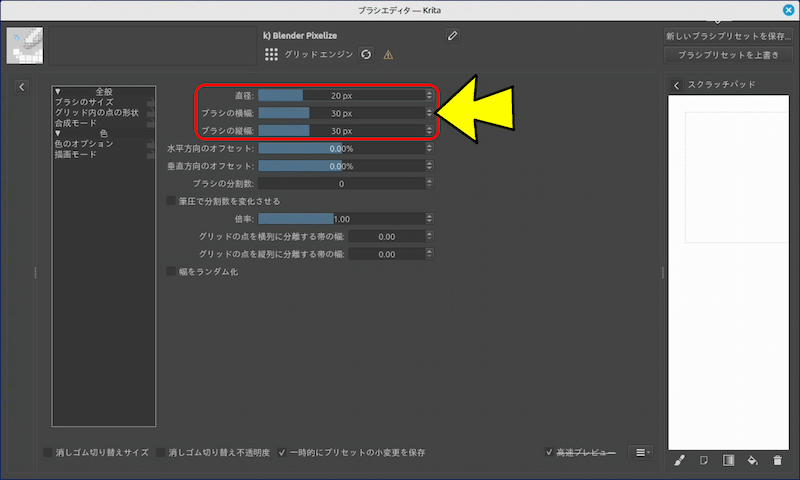Select 色のオプション in the settings list
This screenshot has height=480, width=800.
(x=83, y=144)
